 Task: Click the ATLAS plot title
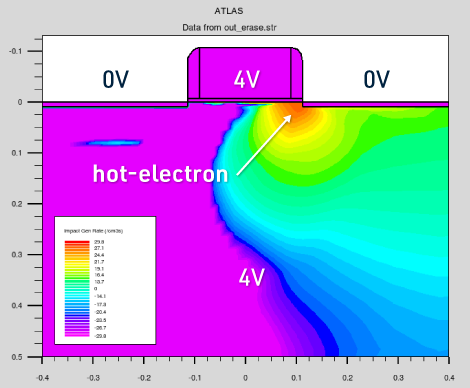(229, 11)
